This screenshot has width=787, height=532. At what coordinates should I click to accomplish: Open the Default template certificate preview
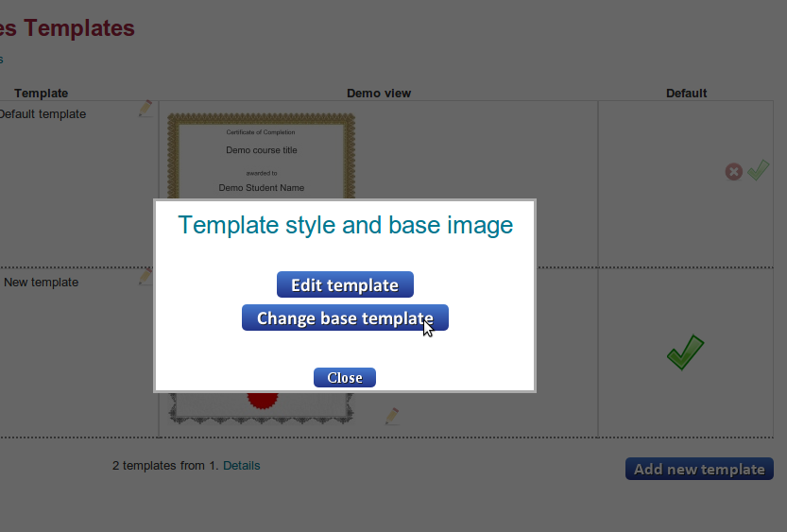tap(261, 156)
